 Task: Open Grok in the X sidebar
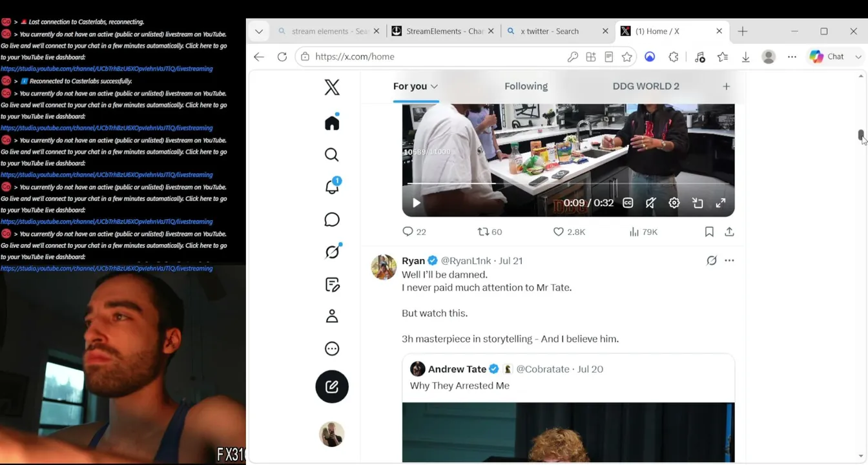pos(332,252)
